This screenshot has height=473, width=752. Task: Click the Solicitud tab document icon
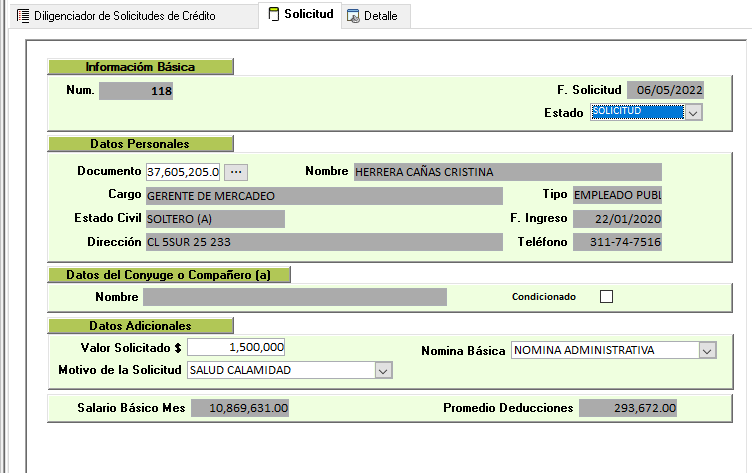pos(274,15)
